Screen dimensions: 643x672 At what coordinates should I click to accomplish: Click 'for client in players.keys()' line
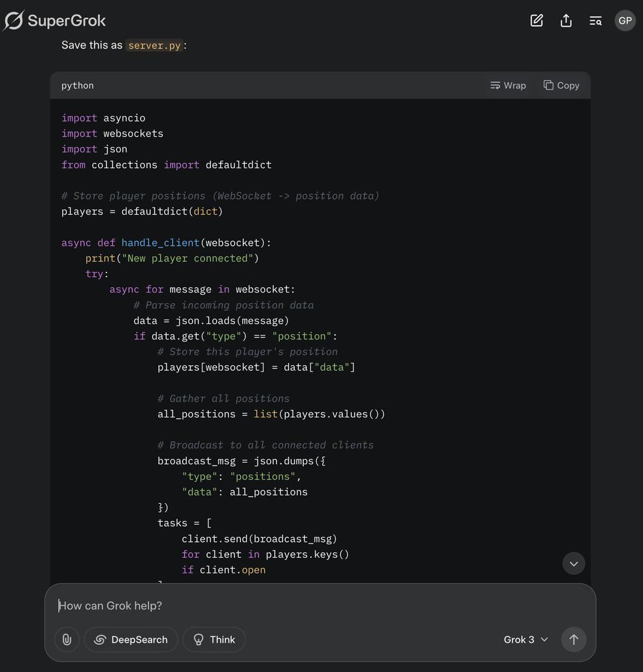(265, 554)
